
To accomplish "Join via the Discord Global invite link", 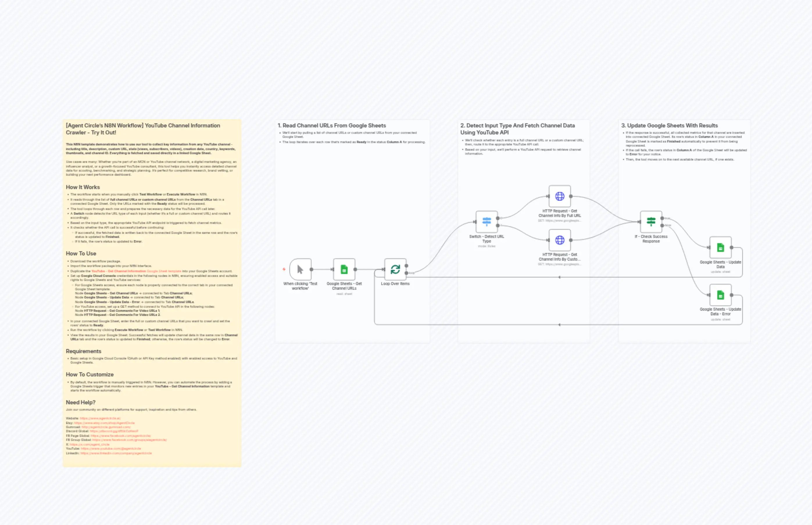I will tap(114, 431).
